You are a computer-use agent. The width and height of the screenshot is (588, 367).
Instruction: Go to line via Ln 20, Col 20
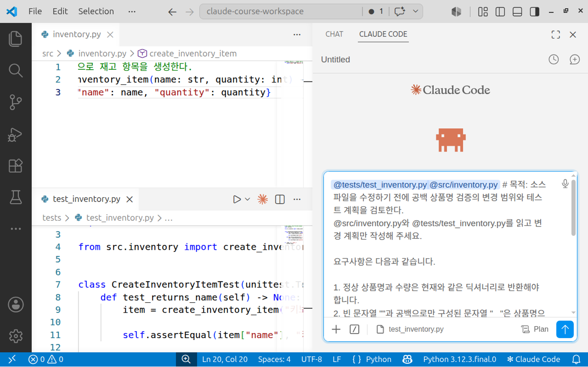coord(225,359)
